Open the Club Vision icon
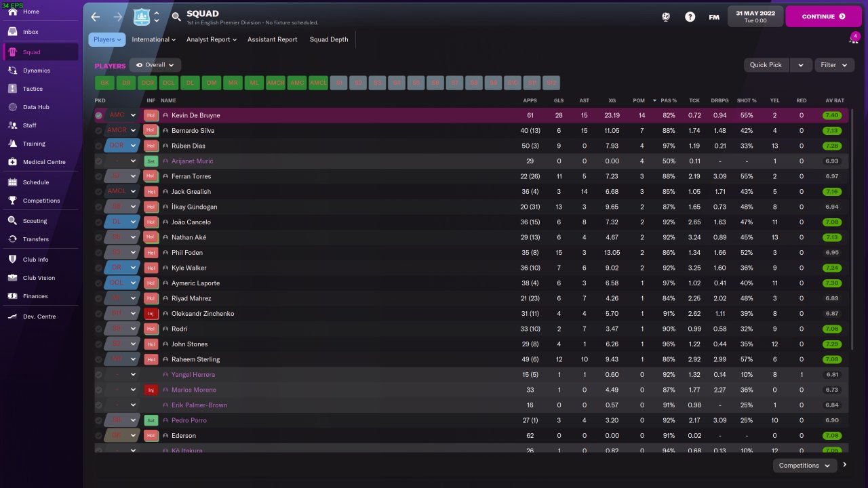 13,278
